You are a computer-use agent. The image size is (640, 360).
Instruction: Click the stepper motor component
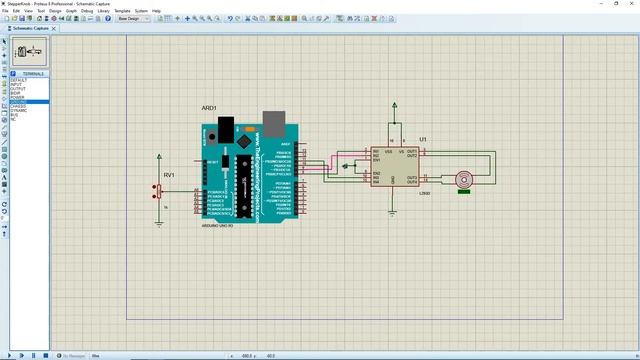tap(464, 180)
